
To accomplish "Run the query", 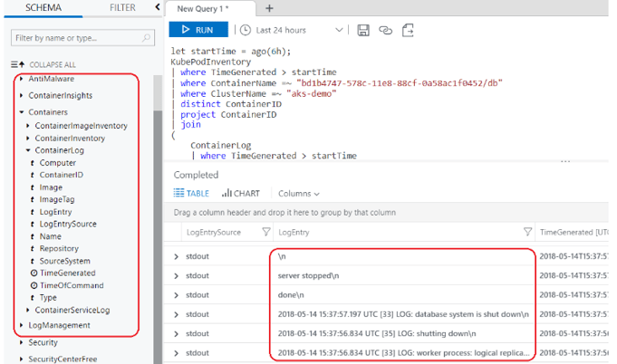I will tap(192, 30).
